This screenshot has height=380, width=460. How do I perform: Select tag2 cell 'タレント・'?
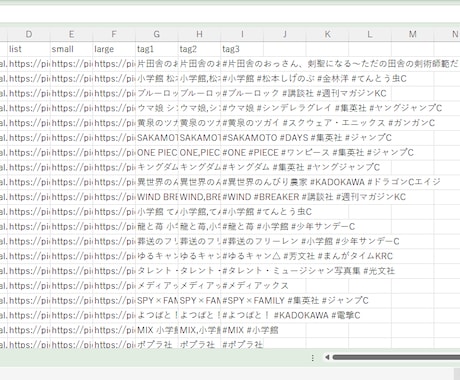coord(200,271)
